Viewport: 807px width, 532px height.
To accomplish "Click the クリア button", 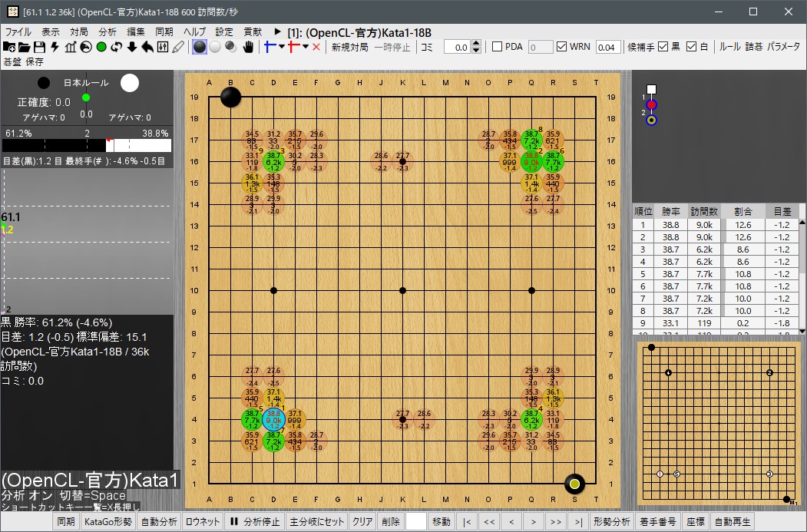I will (362, 521).
